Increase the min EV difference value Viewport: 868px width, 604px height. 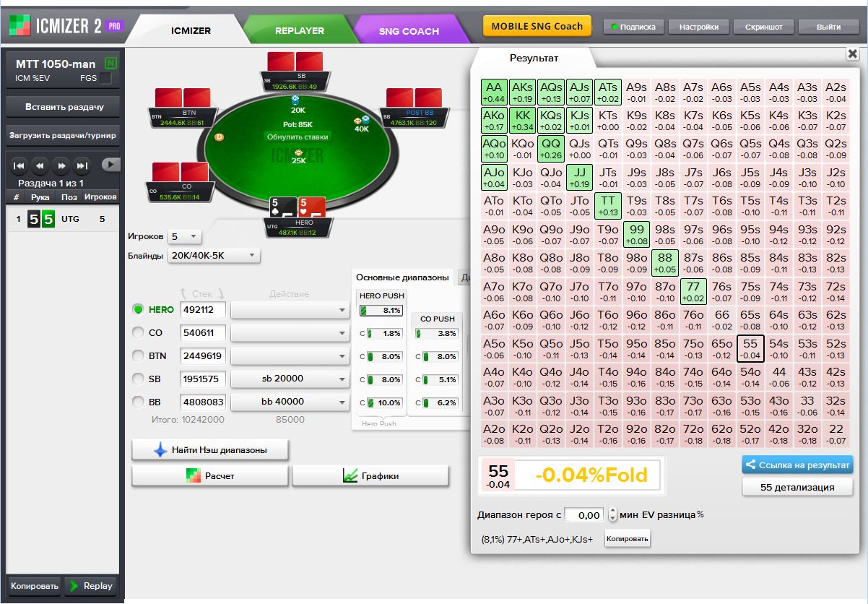[x=613, y=512]
